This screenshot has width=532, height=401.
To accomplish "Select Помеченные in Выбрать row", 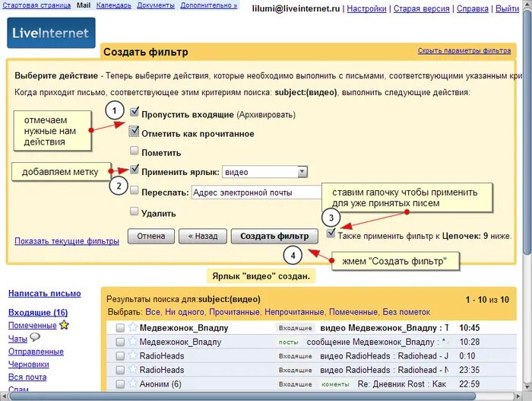I will coord(353,312).
